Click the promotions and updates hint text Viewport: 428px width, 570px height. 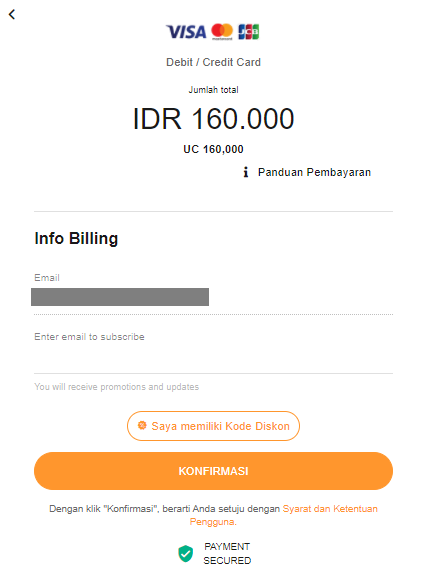click(x=117, y=387)
